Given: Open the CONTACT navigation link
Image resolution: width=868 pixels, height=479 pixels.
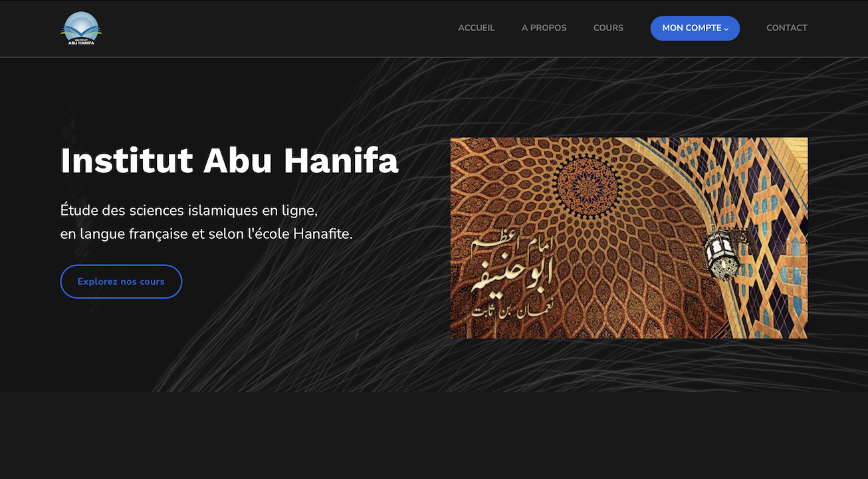Looking at the screenshot, I should [x=787, y=28].
